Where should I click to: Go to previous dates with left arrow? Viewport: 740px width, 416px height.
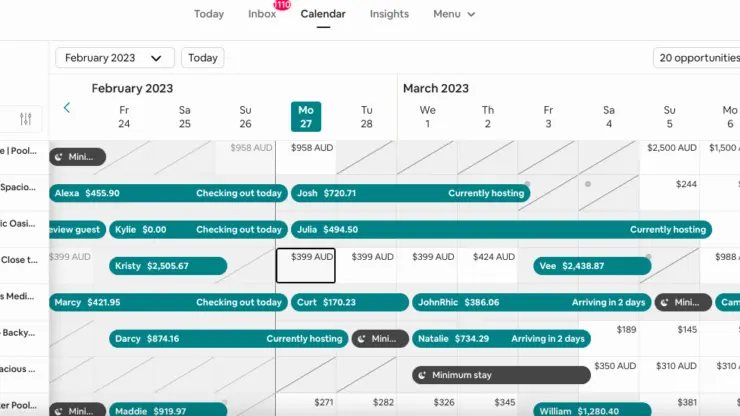coord(67,108)
